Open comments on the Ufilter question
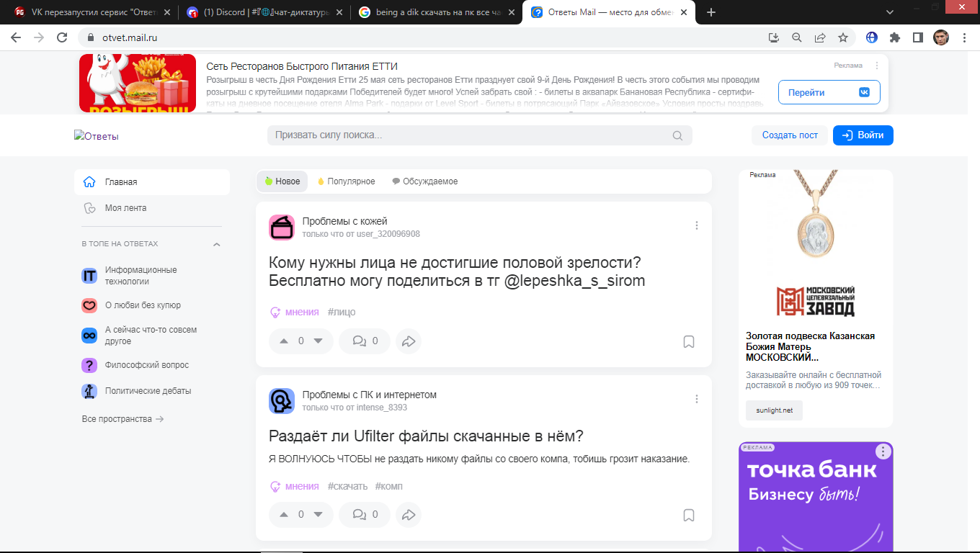This screenshot has width=980, height=553. pyautogui.click(x=365, y=515)
